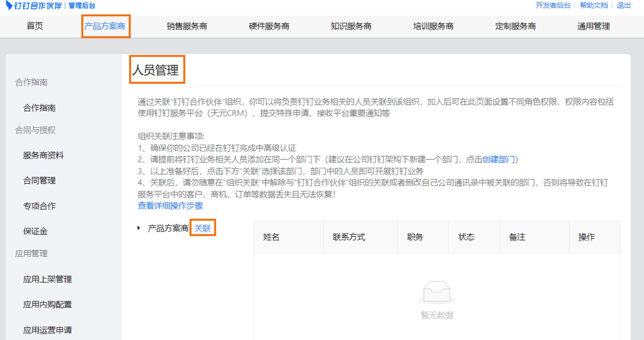Screen dimensions: 644x340
Task: Open 开发者后台 link
Action: click(x=553, y=5)
